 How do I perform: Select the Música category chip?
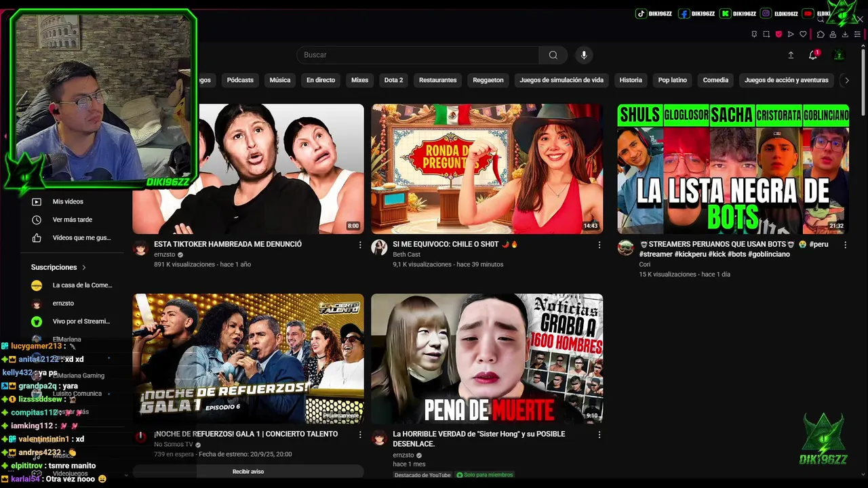280,80
